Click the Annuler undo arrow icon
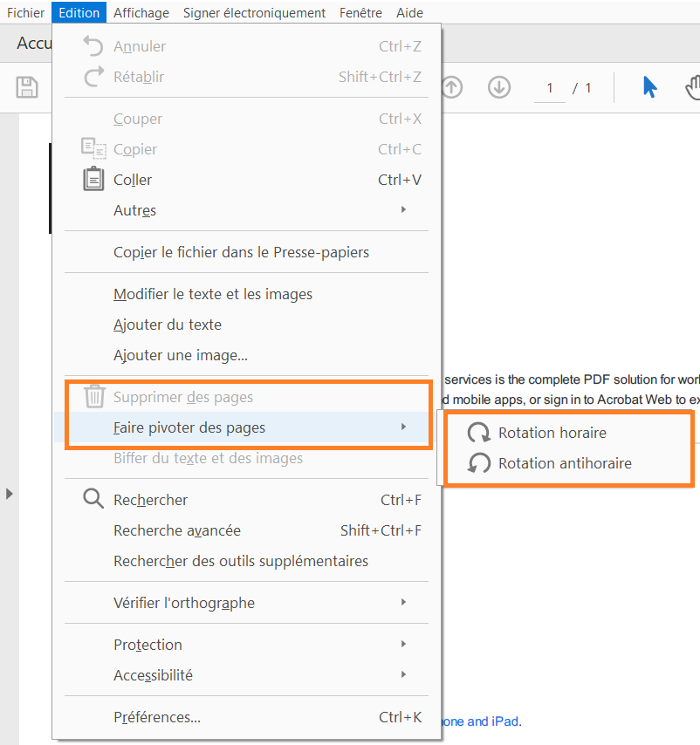This screenshot has width=700, height=745. point(93,45)
